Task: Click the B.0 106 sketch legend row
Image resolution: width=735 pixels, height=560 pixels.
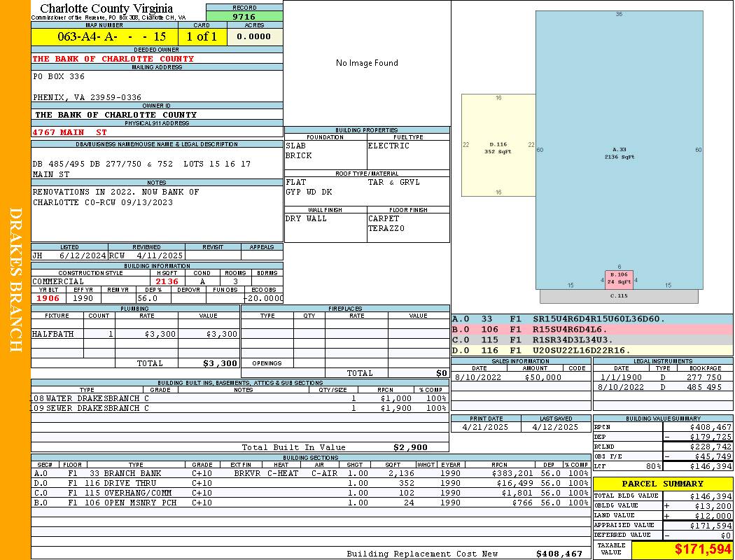Action: pyautogui.click(x=592, y=330)
